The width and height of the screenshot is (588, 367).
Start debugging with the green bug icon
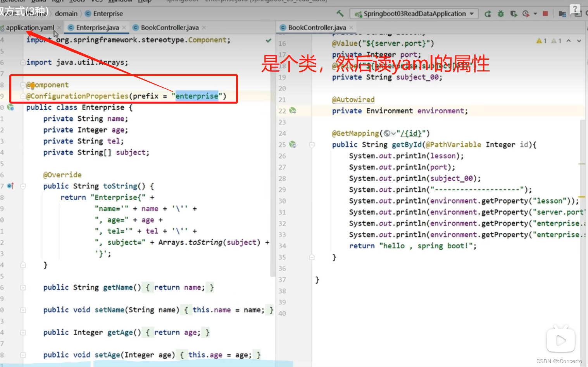501,14
